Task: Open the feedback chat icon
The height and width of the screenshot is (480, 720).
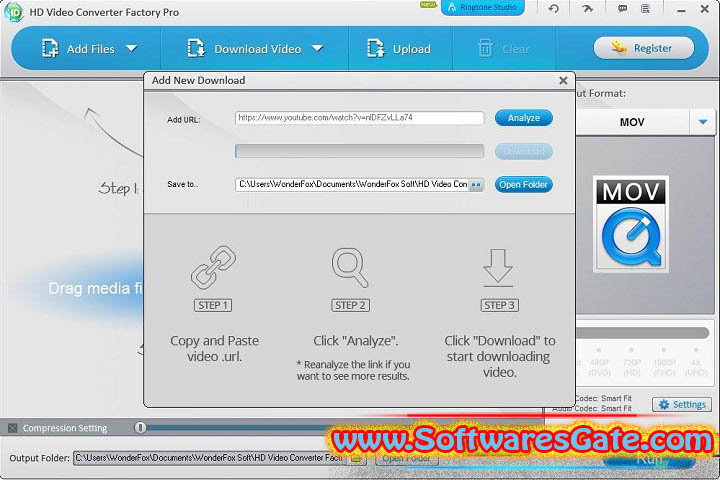Action: [622, 8]
